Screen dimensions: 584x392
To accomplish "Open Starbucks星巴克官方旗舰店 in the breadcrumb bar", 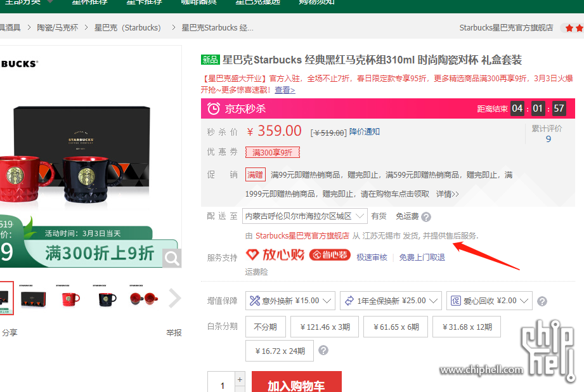I will click(506, 27).
